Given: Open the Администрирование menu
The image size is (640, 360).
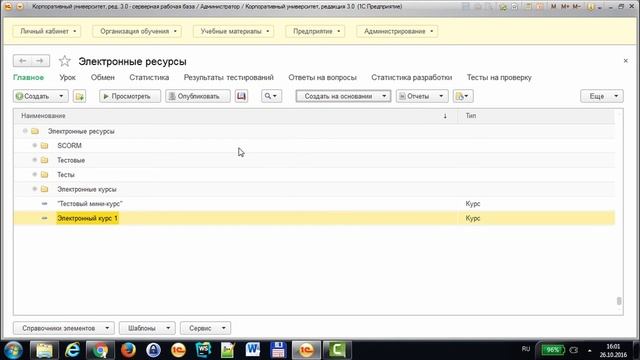Looking at the screenshot, I should 397,31.
